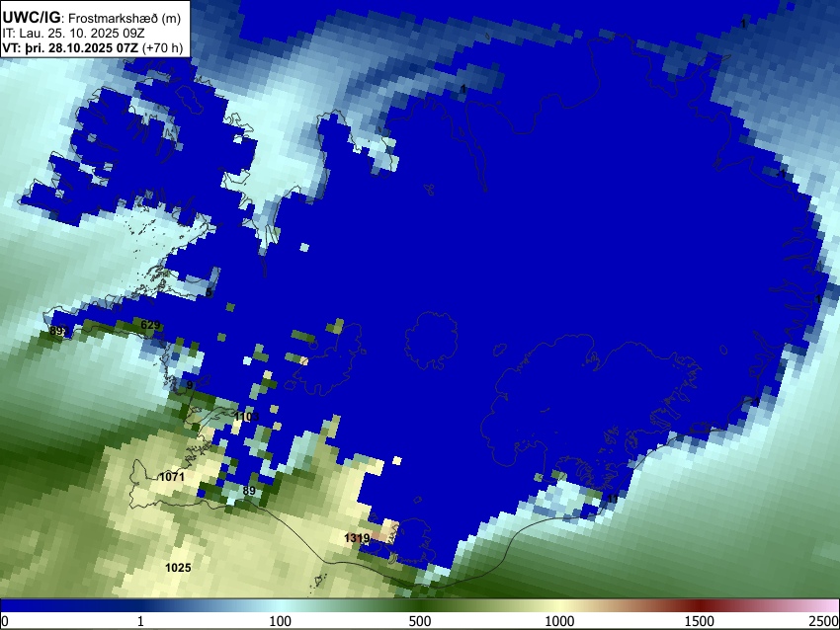Click the dark green section of the color bar
The height and width of the screenshot is (630, 840).
(420, 606)
